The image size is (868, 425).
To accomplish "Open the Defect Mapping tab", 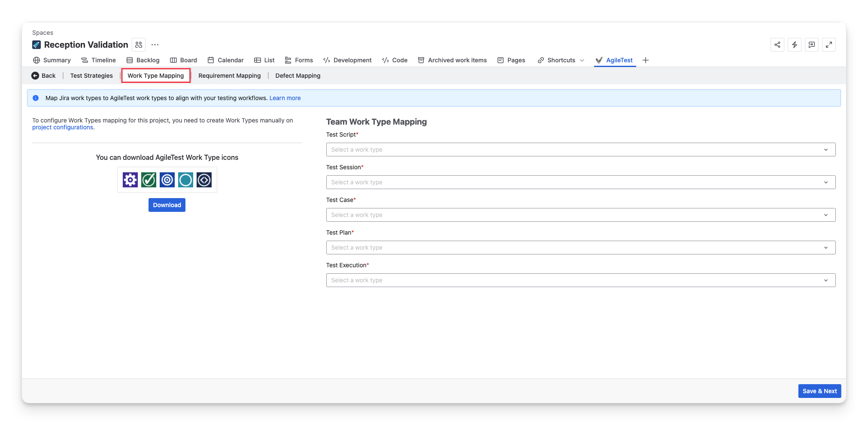I will (x=297, y=76).
